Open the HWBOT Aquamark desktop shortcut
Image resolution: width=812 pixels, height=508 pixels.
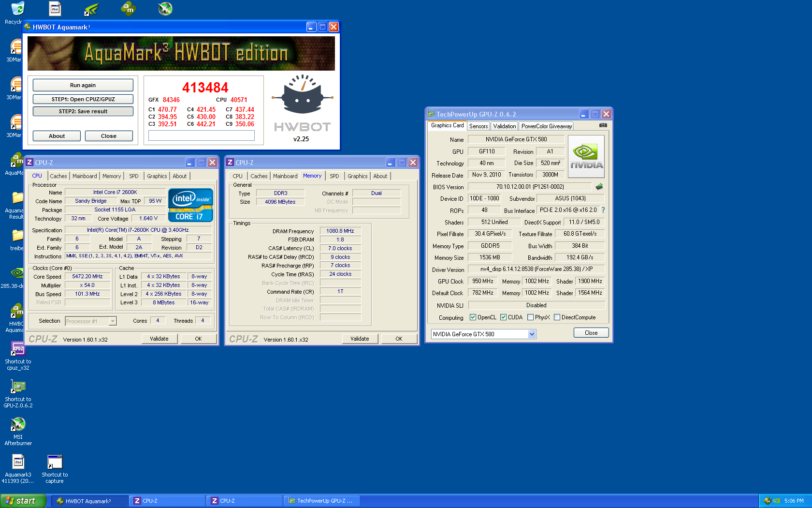pos(17,311)
